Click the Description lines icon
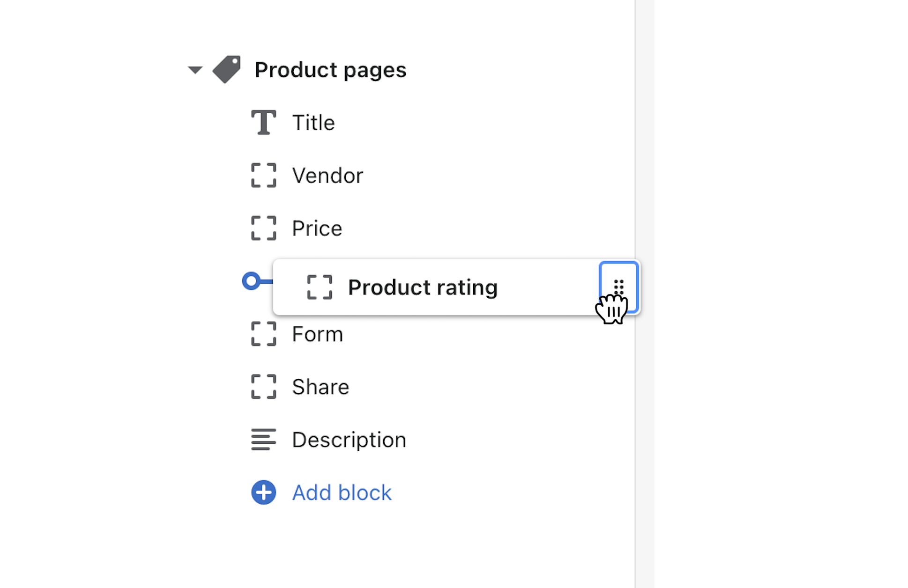 pos(263,440)
